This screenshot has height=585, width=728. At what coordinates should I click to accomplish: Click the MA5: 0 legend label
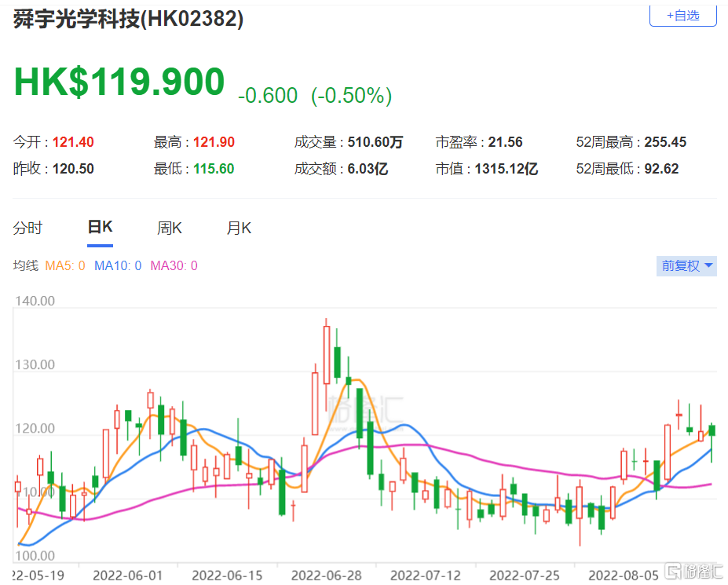click(65, 266)
